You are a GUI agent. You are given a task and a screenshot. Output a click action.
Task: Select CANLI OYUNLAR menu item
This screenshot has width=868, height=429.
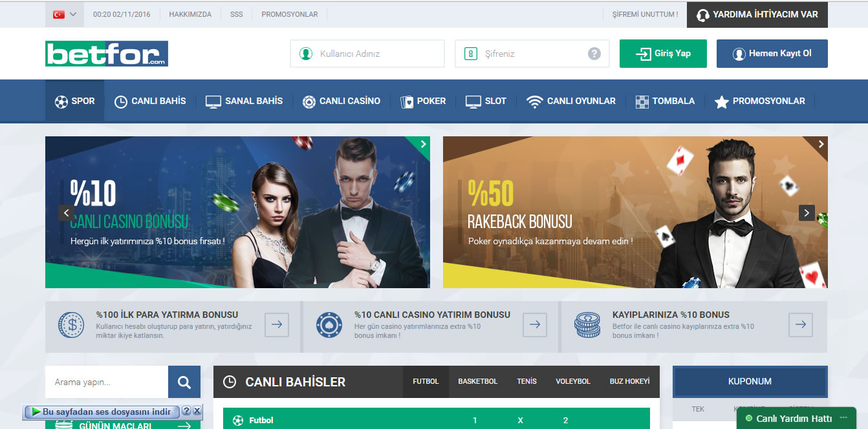click(x=571, y=101)
